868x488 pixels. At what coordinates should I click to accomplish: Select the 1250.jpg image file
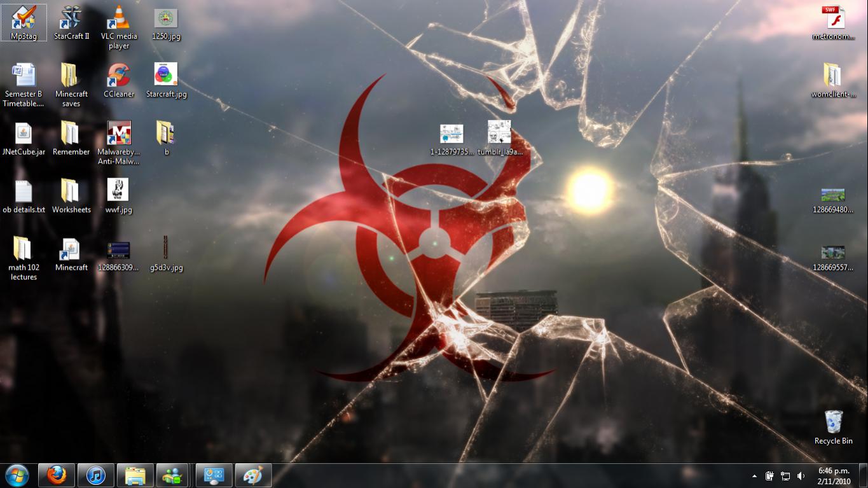[x=166, y=24]
